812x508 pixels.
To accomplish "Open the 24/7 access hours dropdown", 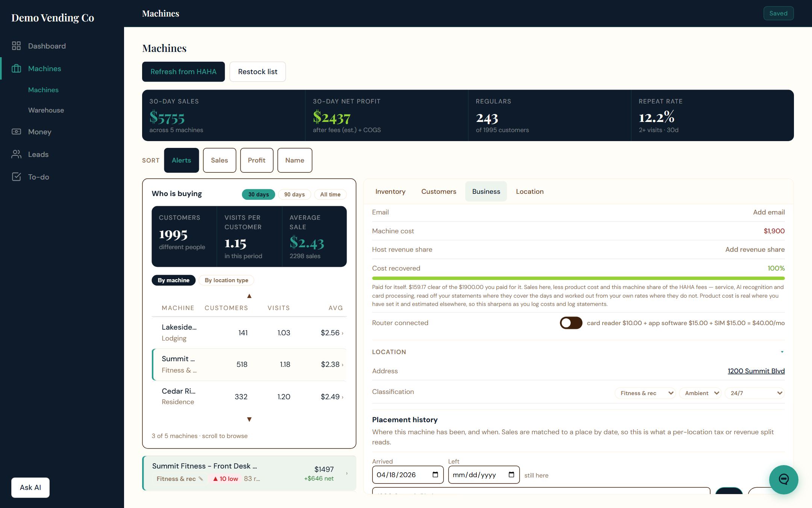I will [755, 393].
